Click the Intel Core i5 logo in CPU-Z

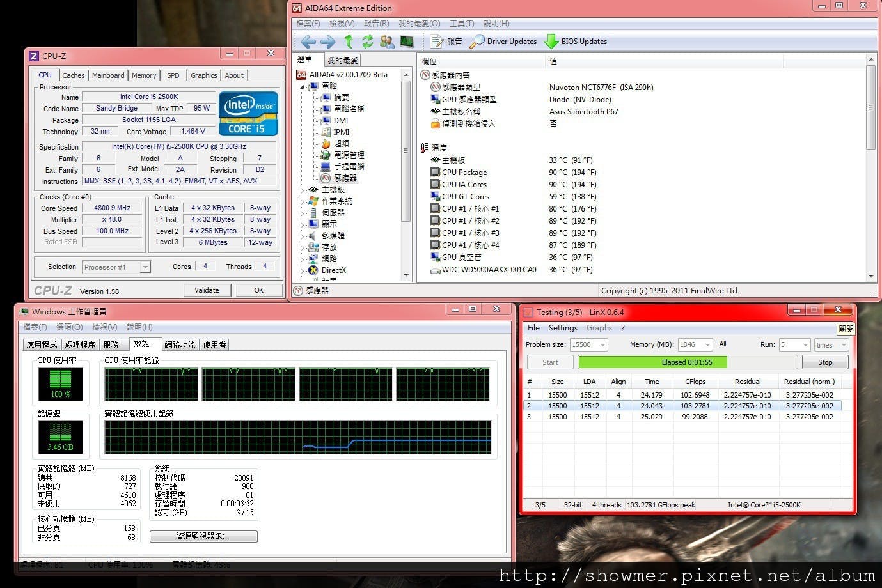[248, 114]
